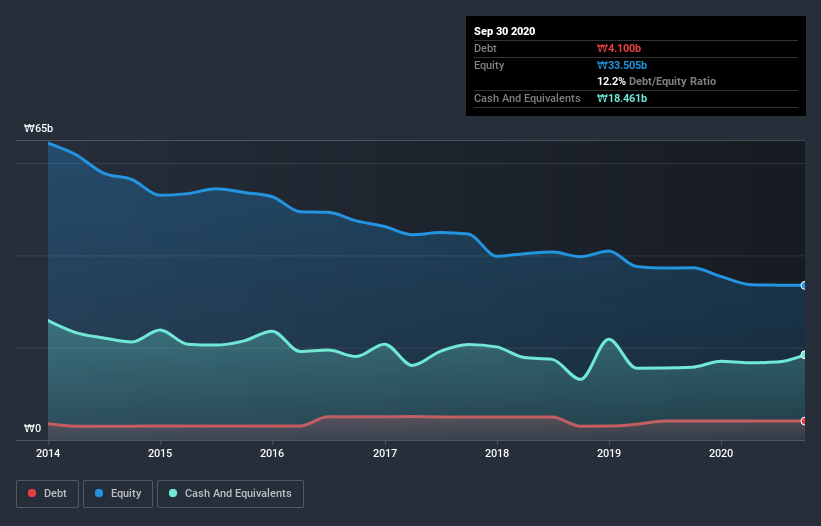Screen dimensions: 821x526
Task: Toggle the Debt series in the legend
Action: tap(46, 493)
